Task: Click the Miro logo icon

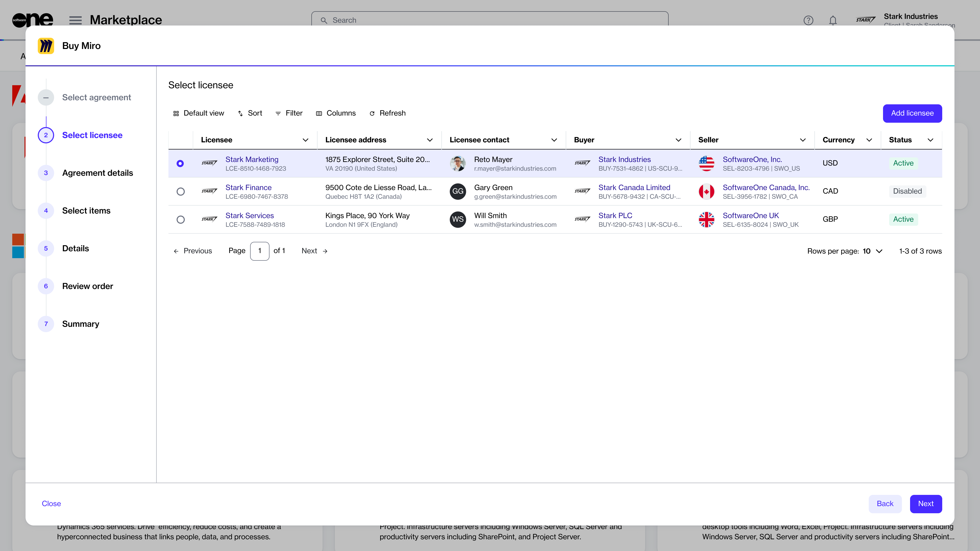Action: [x=46, y=46]
